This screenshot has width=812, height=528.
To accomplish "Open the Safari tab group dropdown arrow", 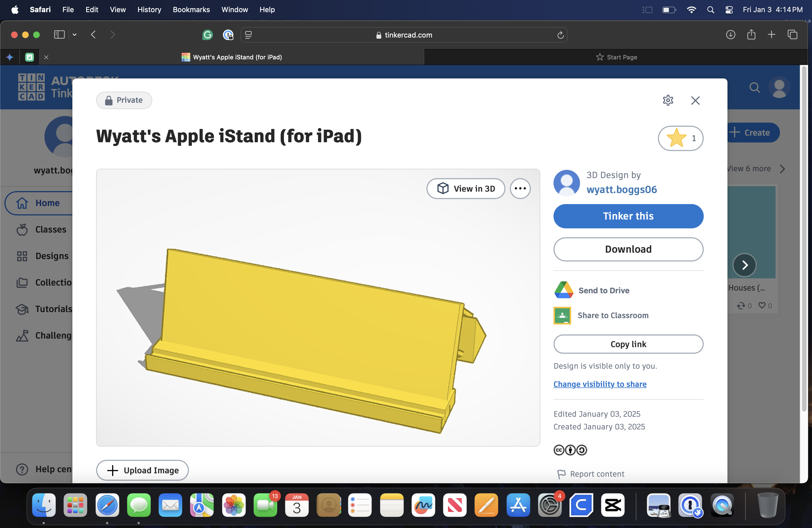I will click(x=74, y=35).
